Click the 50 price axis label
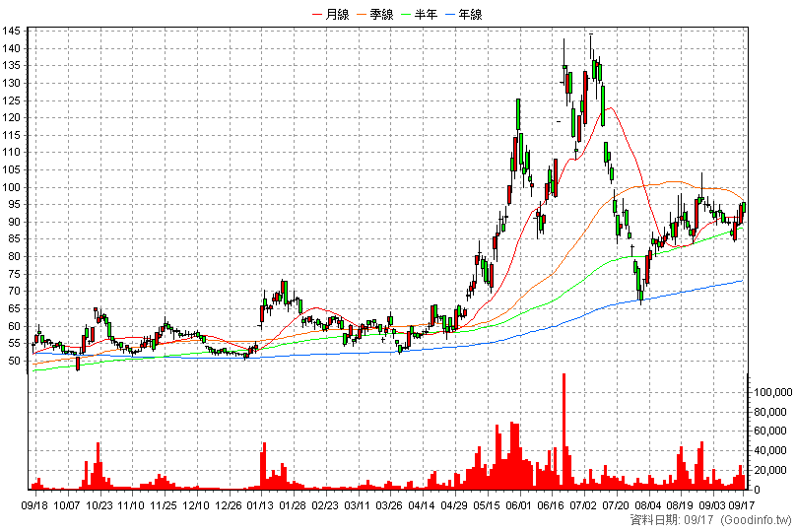Image resolution: width=796 pixels, height=532 pixels. (14, 361)
